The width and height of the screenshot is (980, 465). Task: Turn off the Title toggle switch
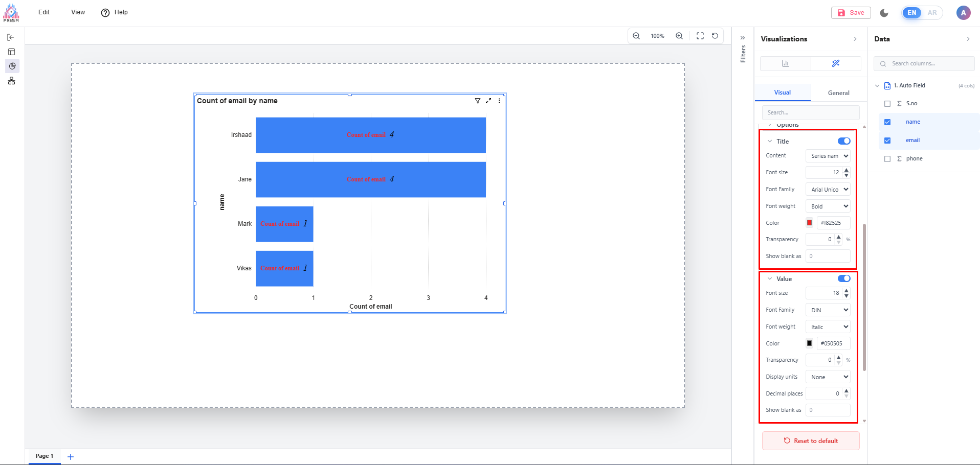pyautogui.click(x=844, y=141)
